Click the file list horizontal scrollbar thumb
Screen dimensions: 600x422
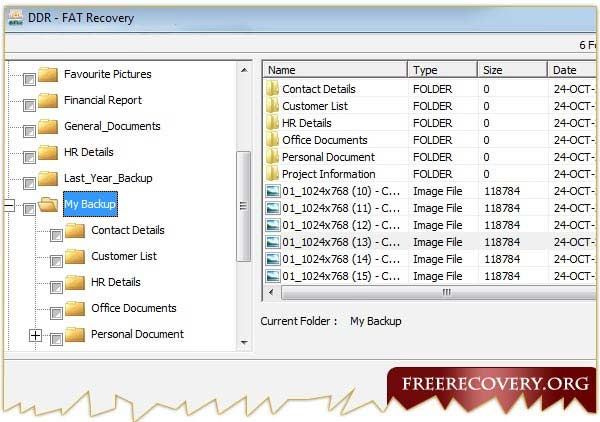439,293
